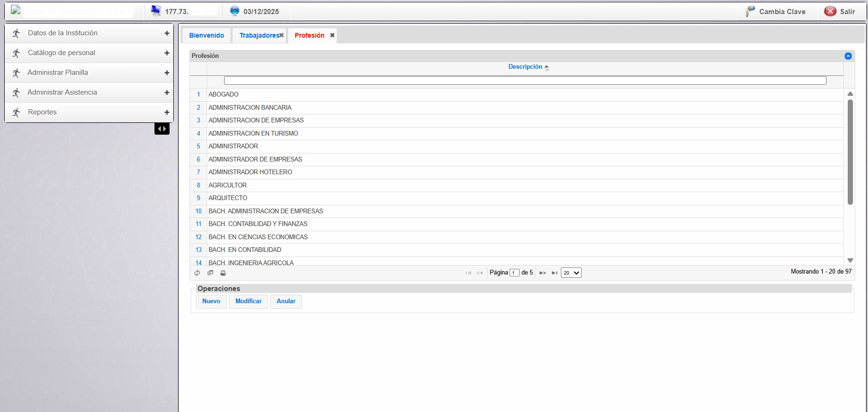
Task: Switch to the Bienvenido tab
Action: 206,35
